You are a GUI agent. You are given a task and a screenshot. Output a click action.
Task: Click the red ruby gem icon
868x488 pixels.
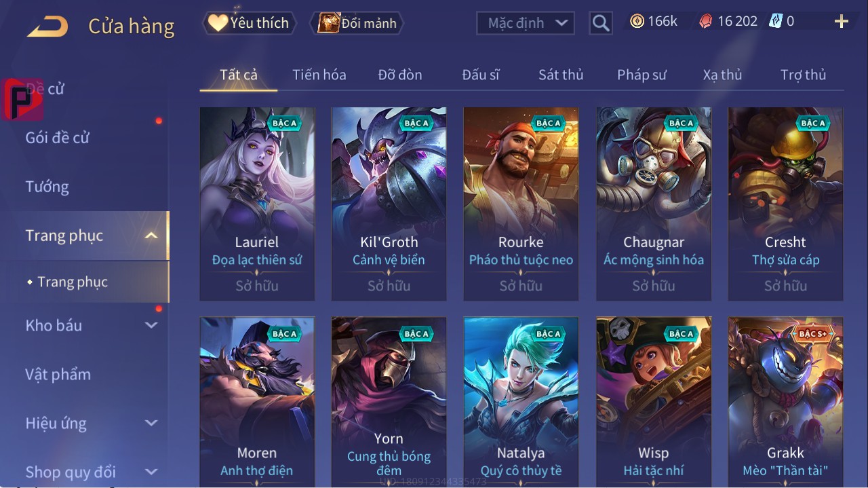coord(706,22)
